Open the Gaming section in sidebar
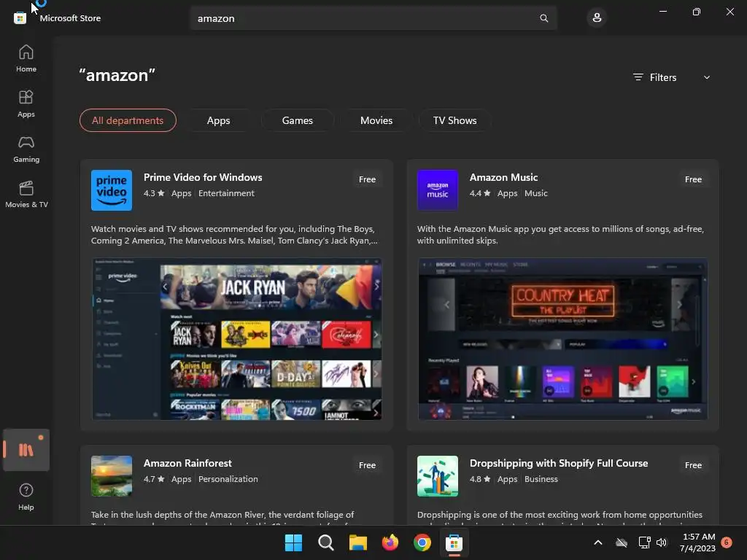 coord(26,149)
